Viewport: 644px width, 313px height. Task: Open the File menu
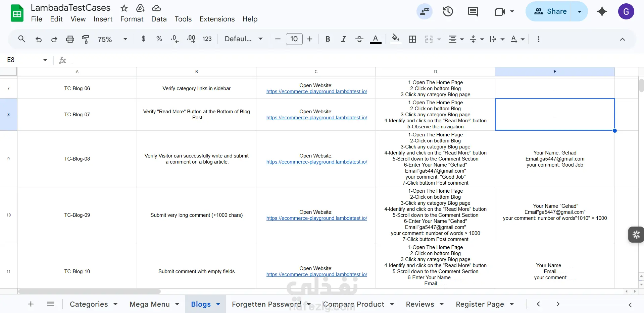pos(37,19)
